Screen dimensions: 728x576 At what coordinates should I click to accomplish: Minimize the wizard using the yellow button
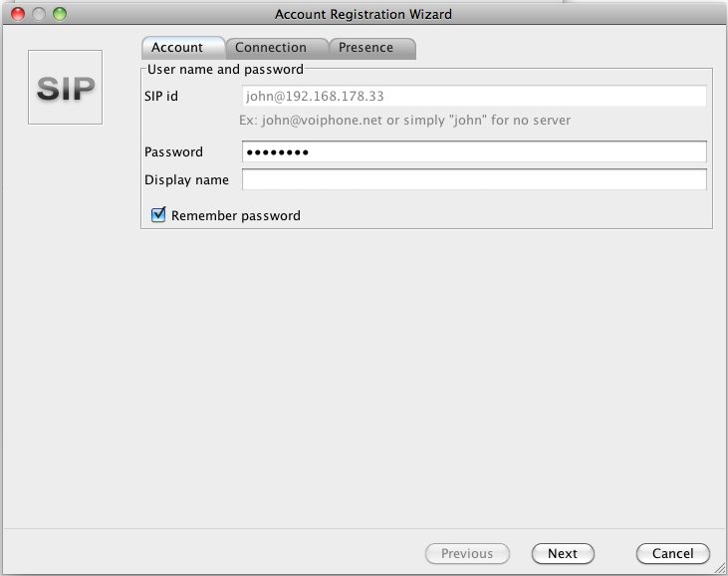pos(39,14)
